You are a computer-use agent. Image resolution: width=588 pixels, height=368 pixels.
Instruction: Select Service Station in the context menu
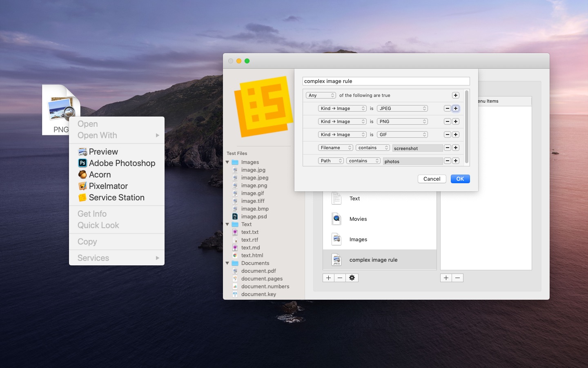click(x=117, y=197)
